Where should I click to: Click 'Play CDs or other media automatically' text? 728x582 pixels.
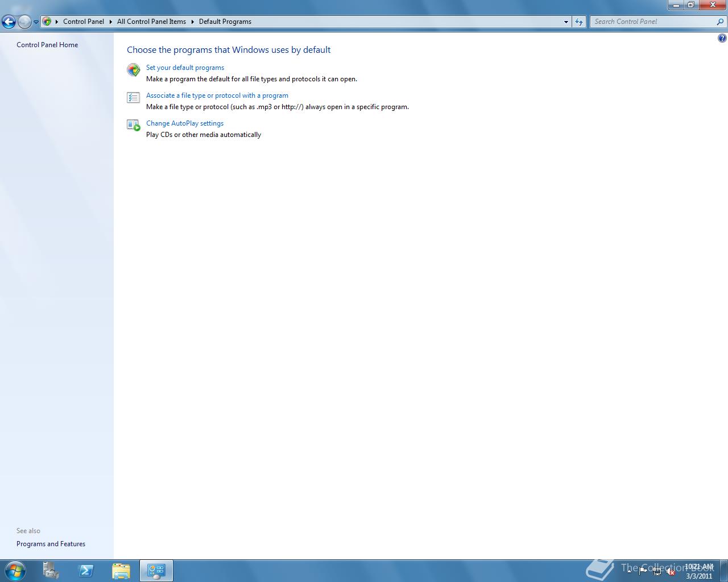tap(204, 135)
